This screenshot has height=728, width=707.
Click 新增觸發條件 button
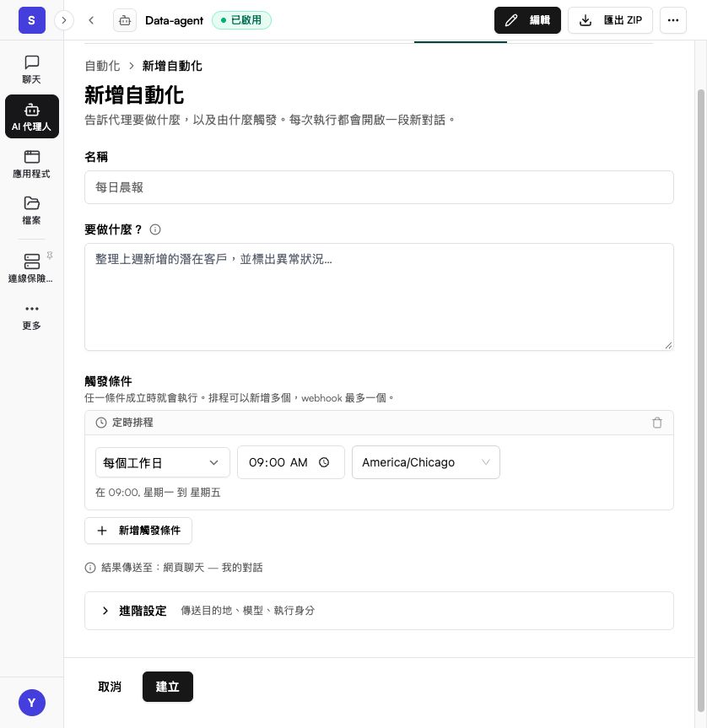(138, 531)
